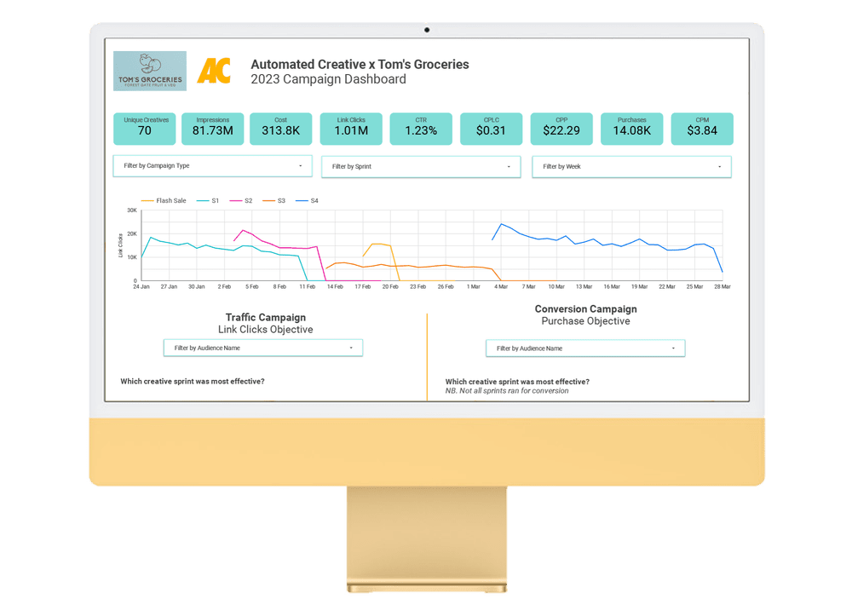Open the Filter by Campaign Type dropdown

click(x=212, y=166)
